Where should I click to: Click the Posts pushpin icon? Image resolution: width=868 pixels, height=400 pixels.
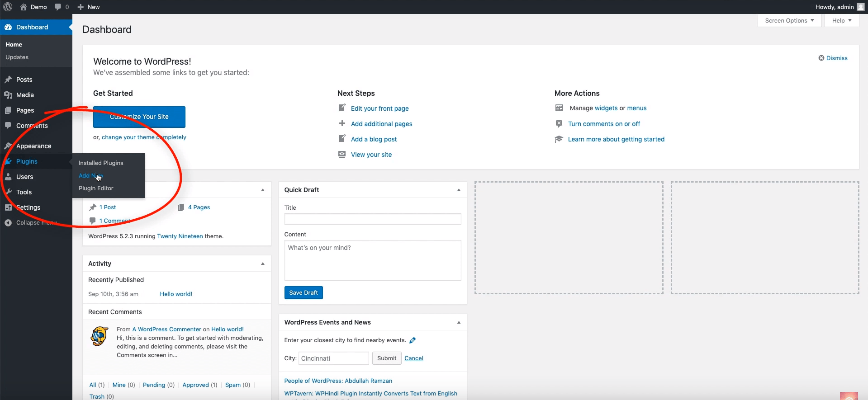coord(8,80)
